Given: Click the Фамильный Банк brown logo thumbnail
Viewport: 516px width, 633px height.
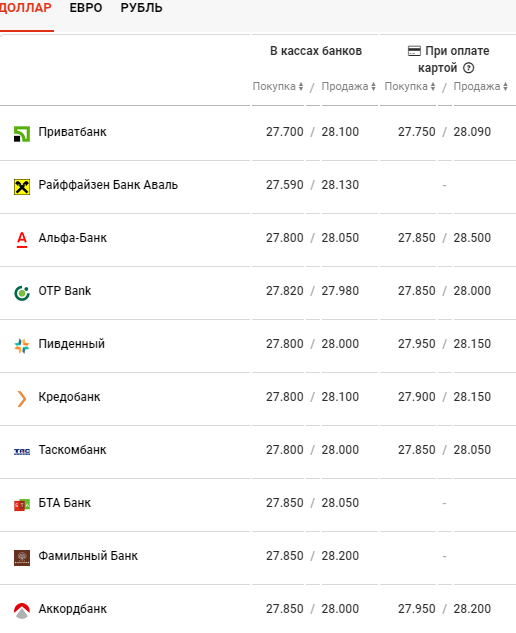Looking at the screenshot, I should [22, 558].
